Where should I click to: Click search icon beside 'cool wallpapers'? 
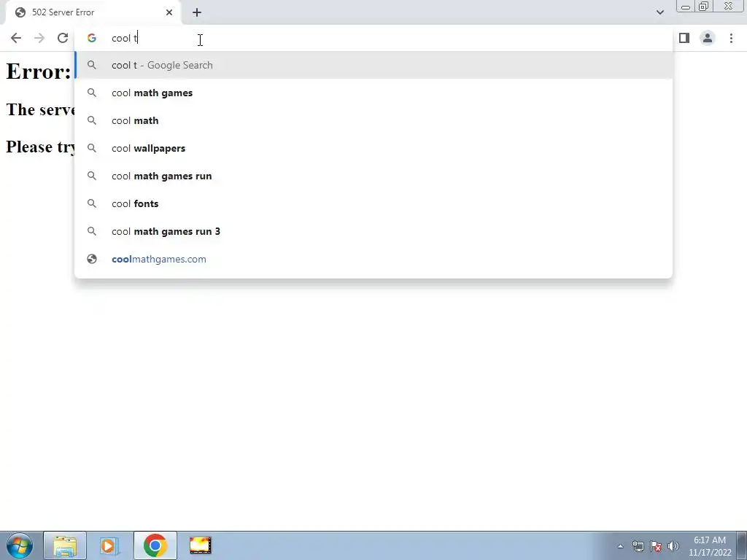tap(92, 148)
